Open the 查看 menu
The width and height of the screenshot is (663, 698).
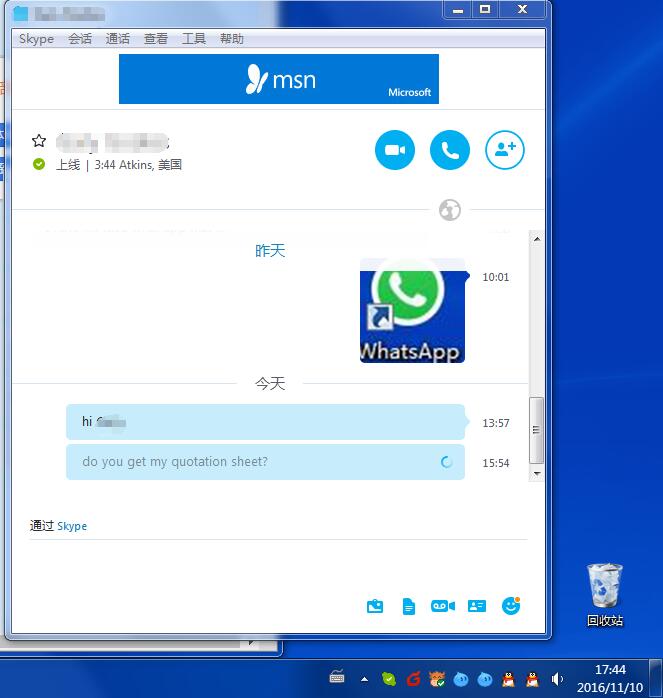(156, 39)
